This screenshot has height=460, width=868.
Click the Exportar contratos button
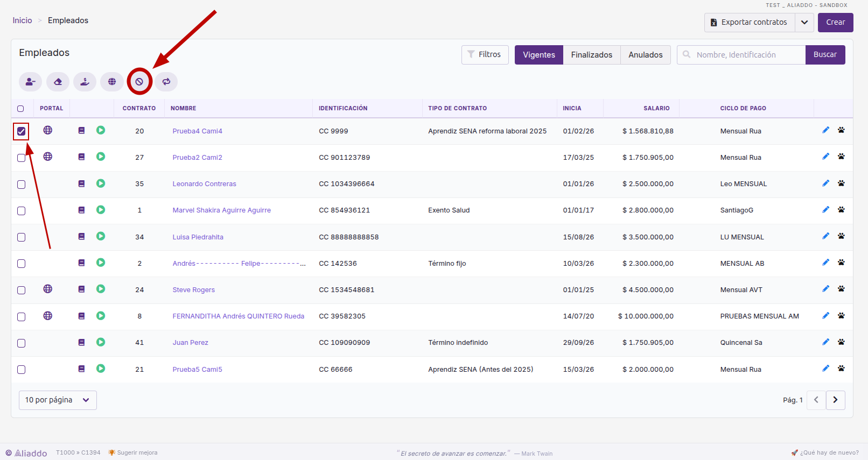pos(750,23)
